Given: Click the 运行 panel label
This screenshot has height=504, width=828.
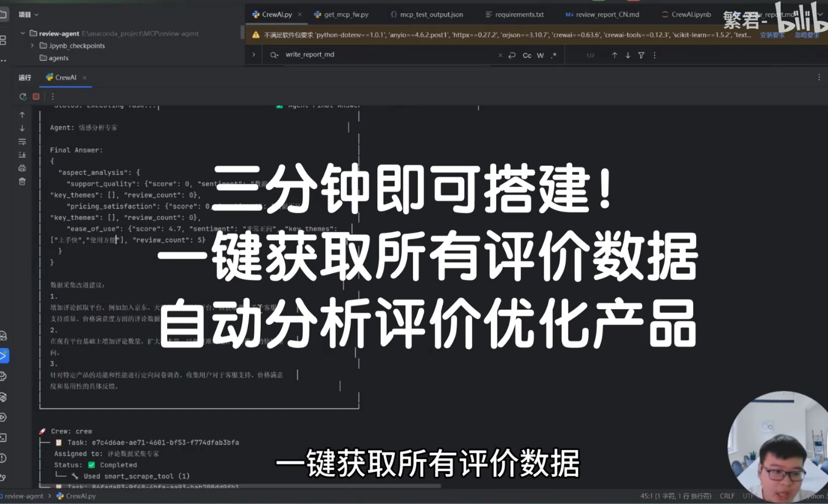Looking at the screenshot, I should click(25, 78).
